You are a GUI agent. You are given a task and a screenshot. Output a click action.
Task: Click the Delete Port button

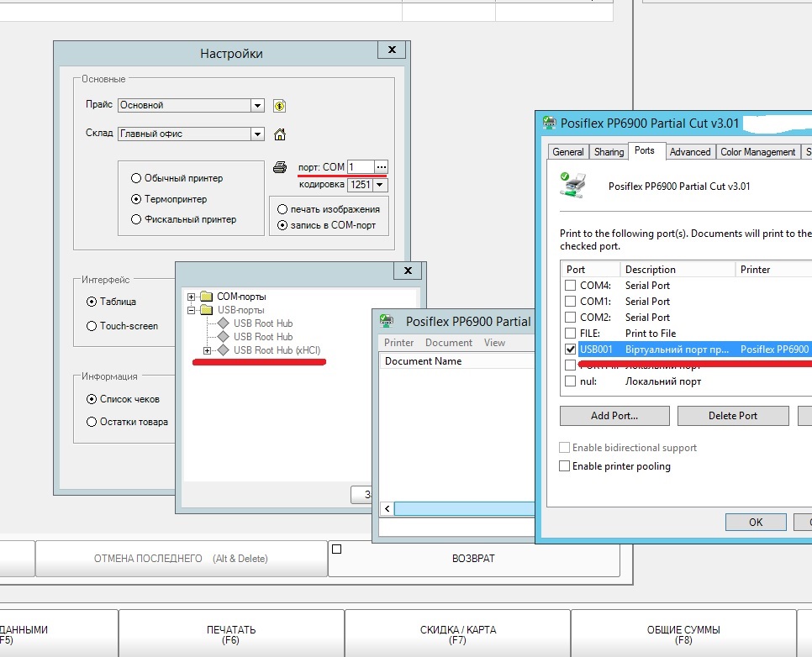pos(733,416)
